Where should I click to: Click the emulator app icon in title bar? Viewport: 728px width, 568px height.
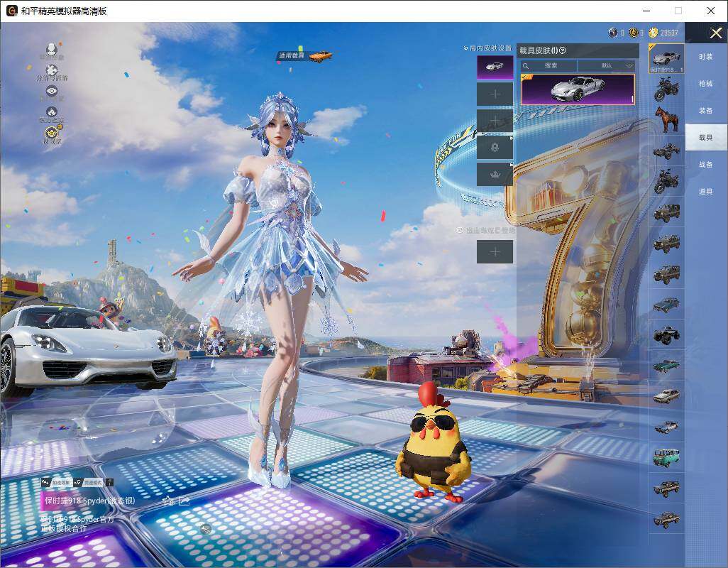(11, 11)
